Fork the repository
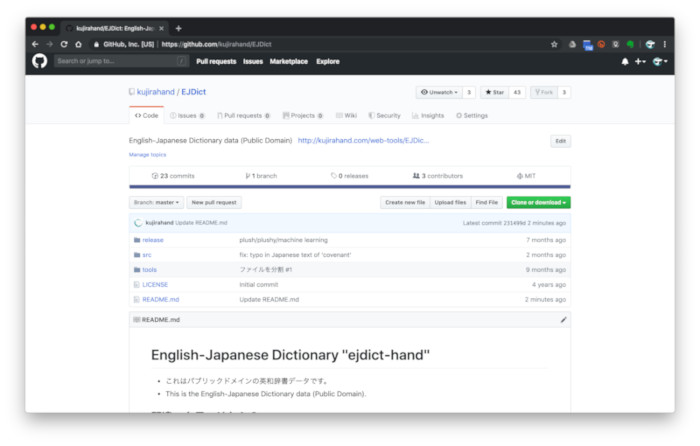700x446 pixels. click(544, 92)
